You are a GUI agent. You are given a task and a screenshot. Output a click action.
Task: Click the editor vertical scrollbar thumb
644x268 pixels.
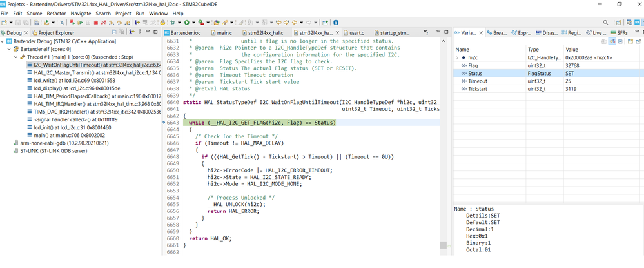pyautogui.click(x=443, y=245)
